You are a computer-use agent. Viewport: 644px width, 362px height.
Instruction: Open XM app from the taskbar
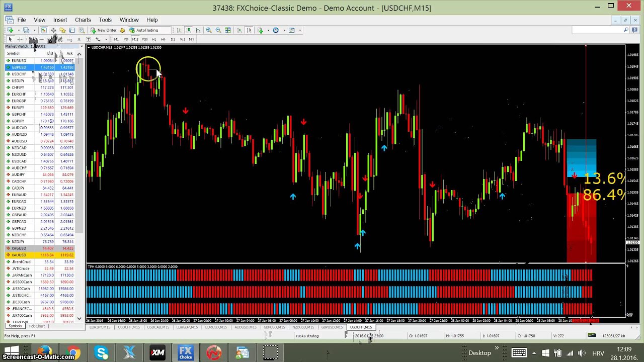coord(157,352)
